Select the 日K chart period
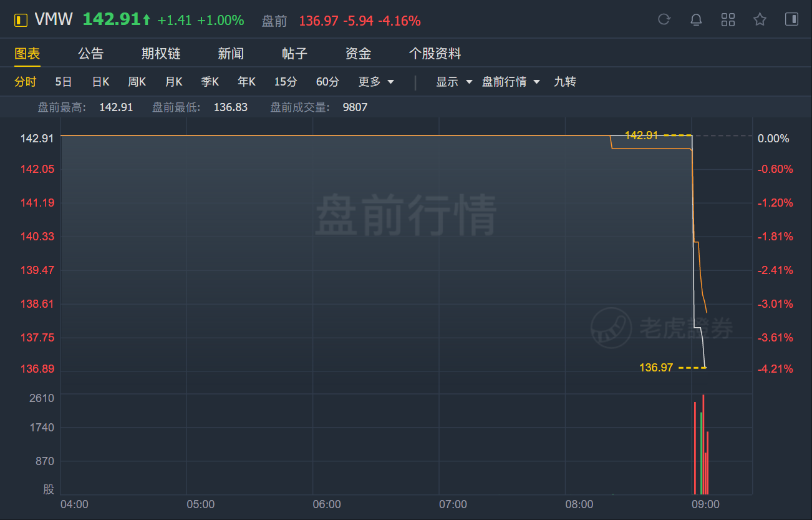Viewport: 812px width, 520px height. point(100,82)
